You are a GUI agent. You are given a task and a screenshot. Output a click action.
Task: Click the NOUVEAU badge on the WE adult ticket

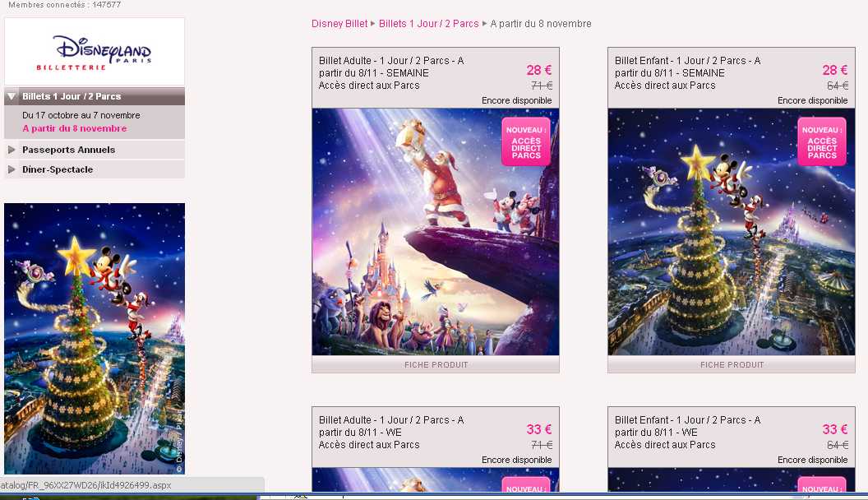point(524,487)
